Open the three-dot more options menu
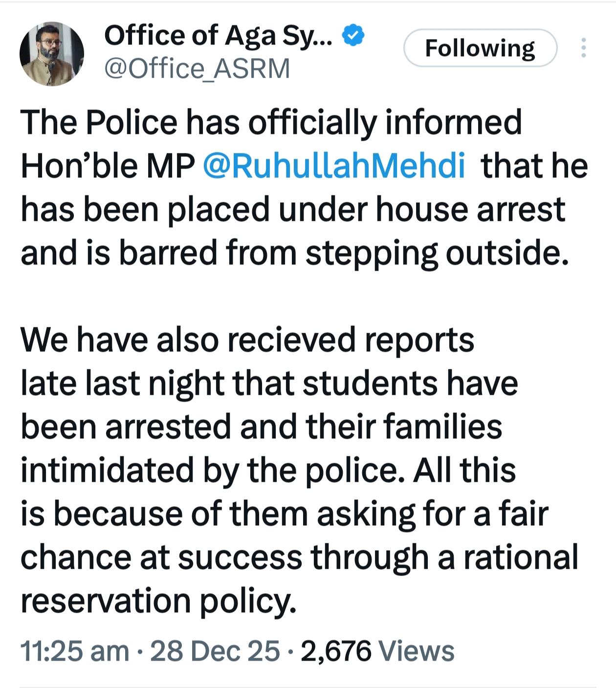The image size is (616, 688). 583,48
